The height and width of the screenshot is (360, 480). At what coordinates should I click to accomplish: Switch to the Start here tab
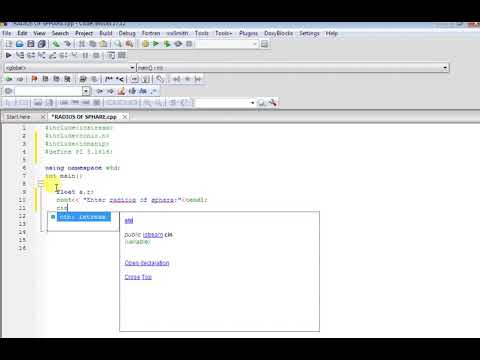19,117
